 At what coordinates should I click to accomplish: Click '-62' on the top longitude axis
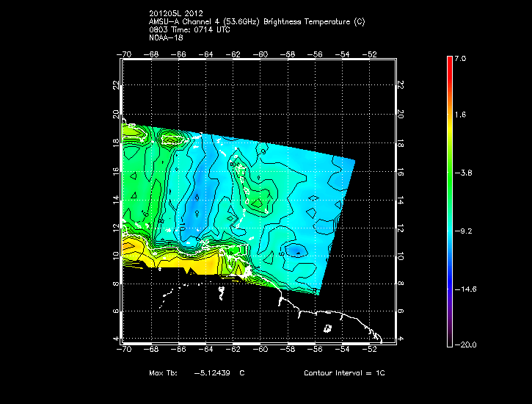point(233,54)
